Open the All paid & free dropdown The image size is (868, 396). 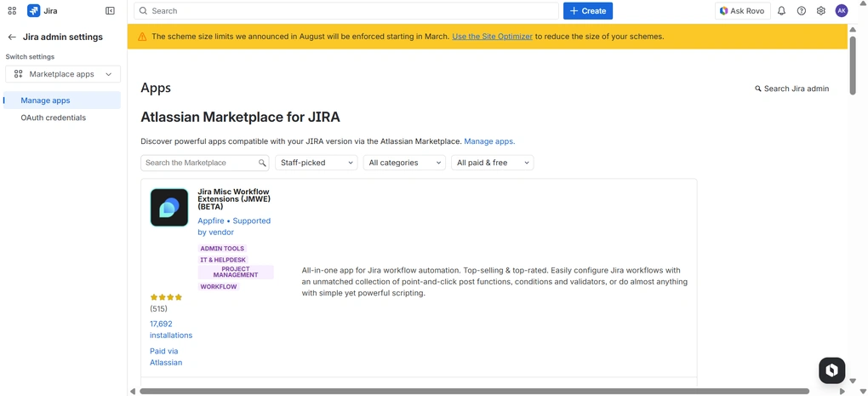tap(492, 163)
